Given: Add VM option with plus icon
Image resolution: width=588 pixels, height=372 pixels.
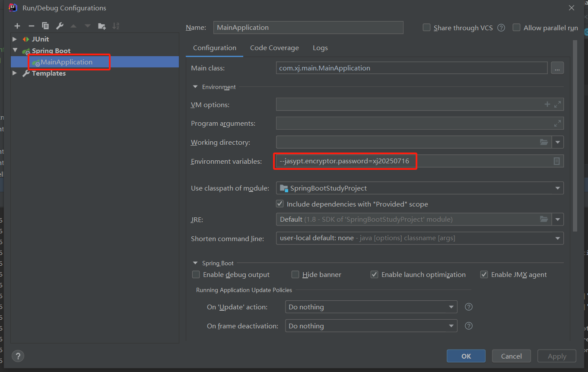Looking at the screenshot, I should pos(547,104).
